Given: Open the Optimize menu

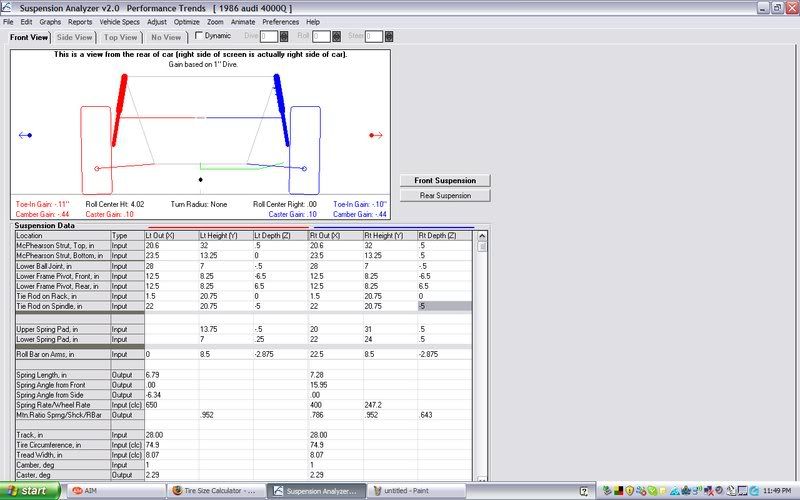Looking at the screenshot, I should (187, 21).
